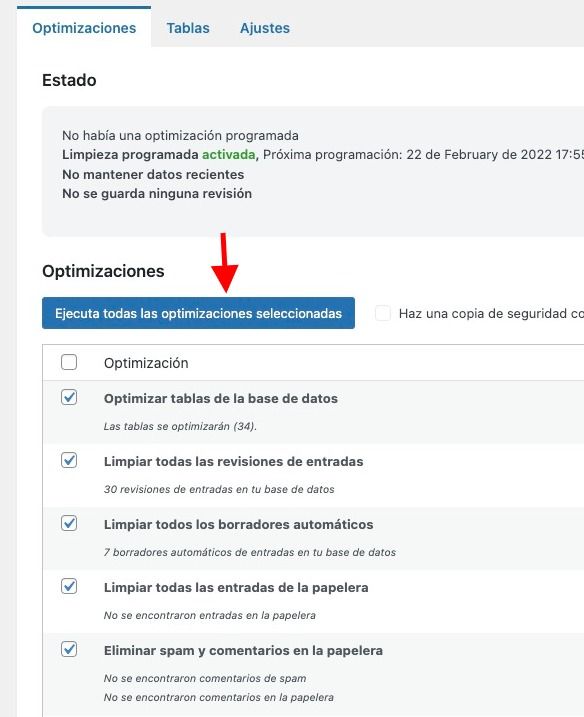Viewport: 584px width, 717px height.
Task: Uncheck Limpiar todas las revisiones de entradas
Action: point(69,460)
